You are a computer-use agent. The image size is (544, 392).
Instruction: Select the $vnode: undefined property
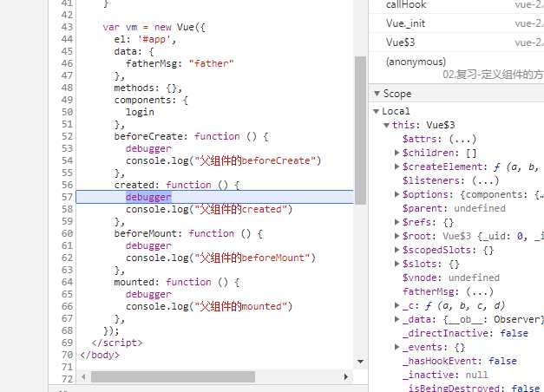point(450,278)
